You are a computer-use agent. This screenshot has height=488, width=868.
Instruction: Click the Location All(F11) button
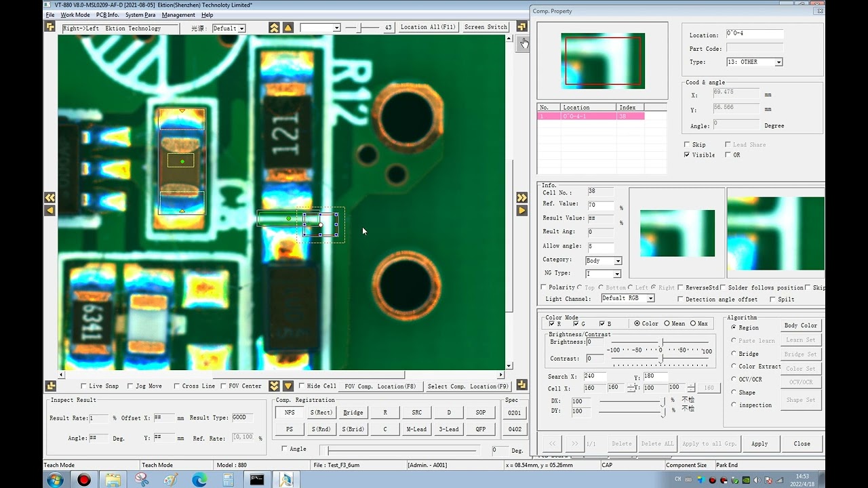click(428, 27)
